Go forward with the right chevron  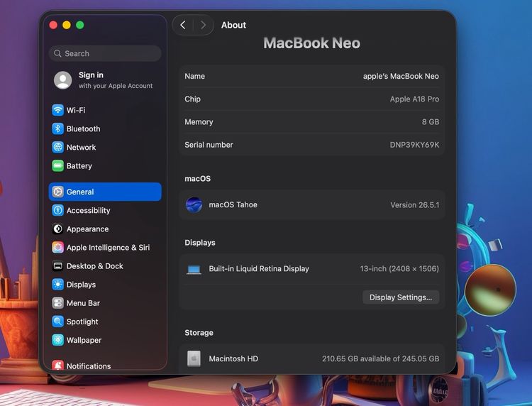coord(204,25)
